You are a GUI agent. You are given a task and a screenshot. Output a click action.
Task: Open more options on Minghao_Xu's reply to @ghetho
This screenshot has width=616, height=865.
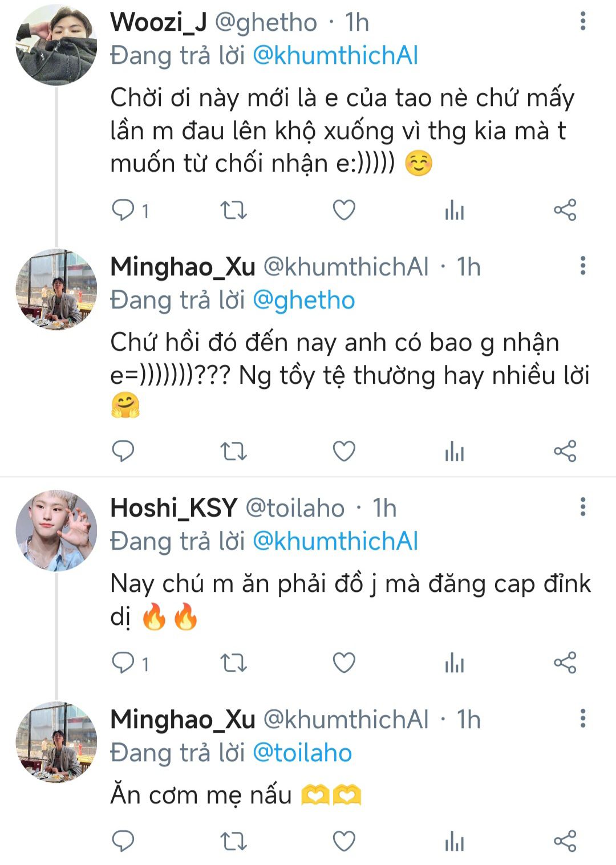point(582,266)
